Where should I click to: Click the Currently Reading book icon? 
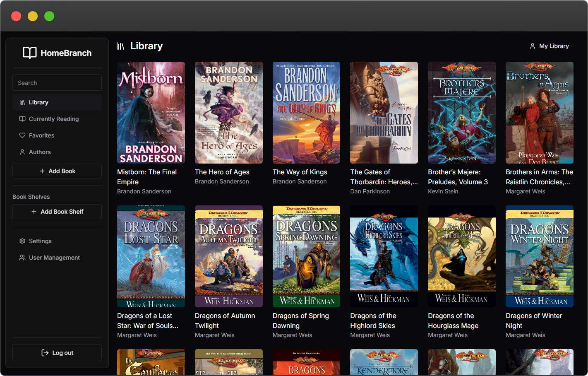click(x=22, y=119)
